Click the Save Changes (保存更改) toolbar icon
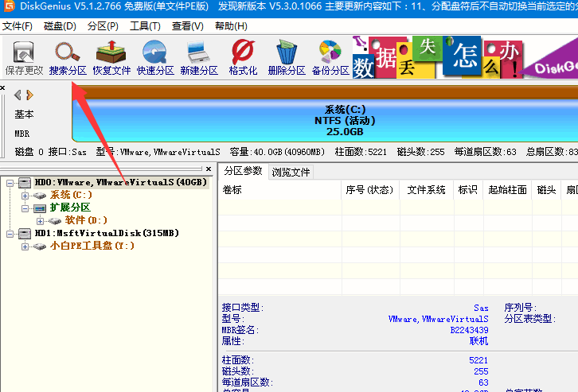Image resolution: width=578 pixels, height=392 pixels. 24,58
